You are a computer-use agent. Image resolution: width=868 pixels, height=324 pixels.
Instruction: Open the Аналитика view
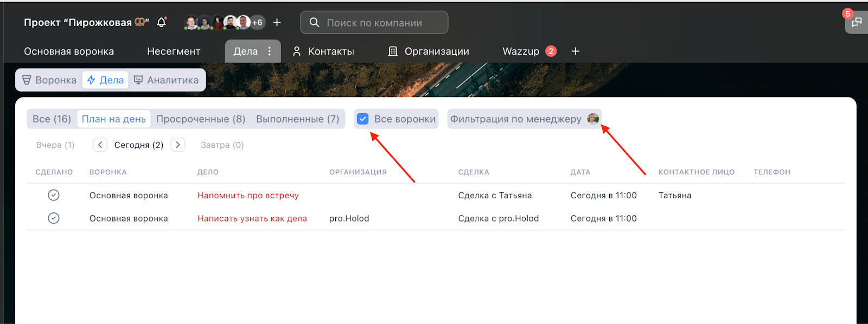click(x=167, y=80)
